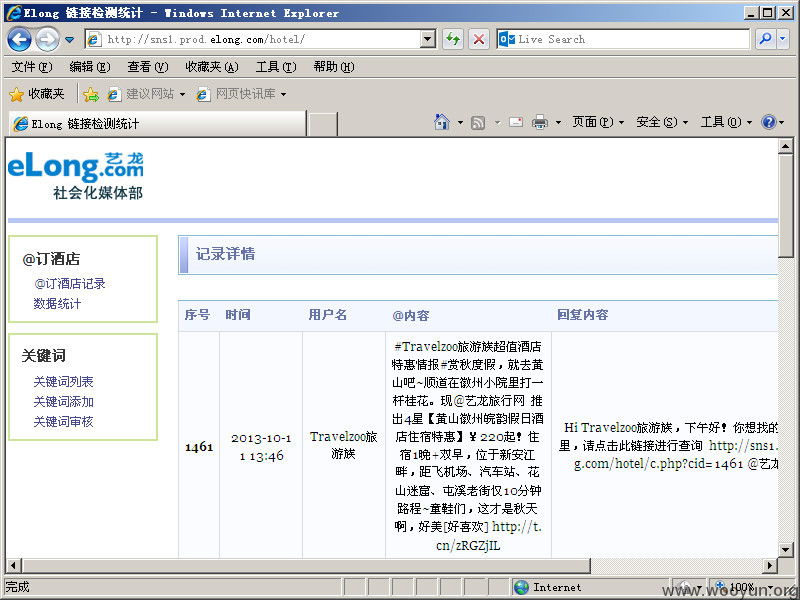Click the vertical scrollbar thumb
The image size is (800, 600).
point(785,206)
